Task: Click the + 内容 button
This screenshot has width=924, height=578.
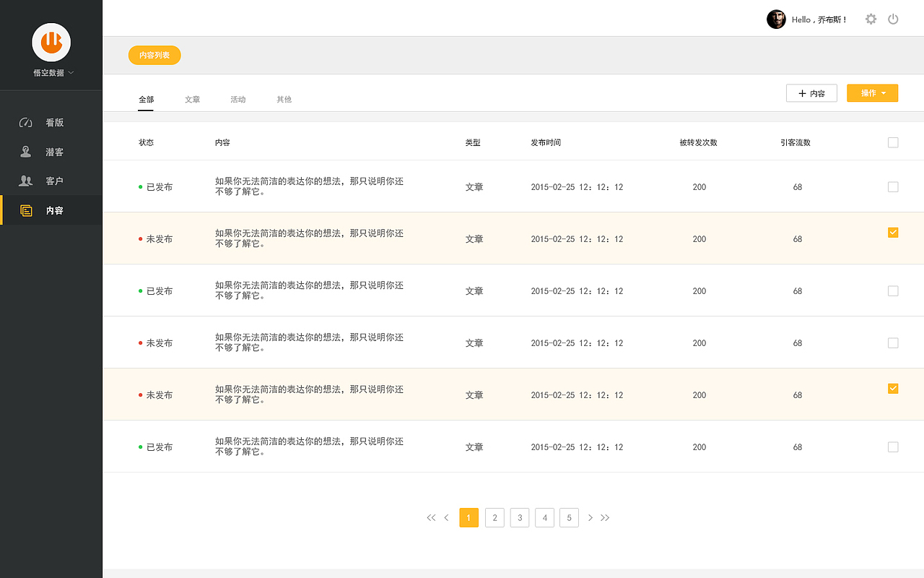Action: click(811, 92)
